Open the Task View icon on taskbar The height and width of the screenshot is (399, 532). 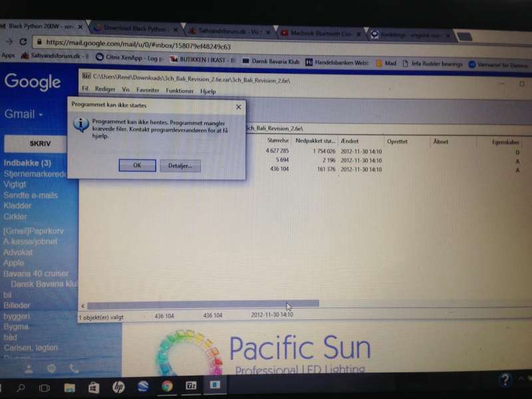(45, 387)
